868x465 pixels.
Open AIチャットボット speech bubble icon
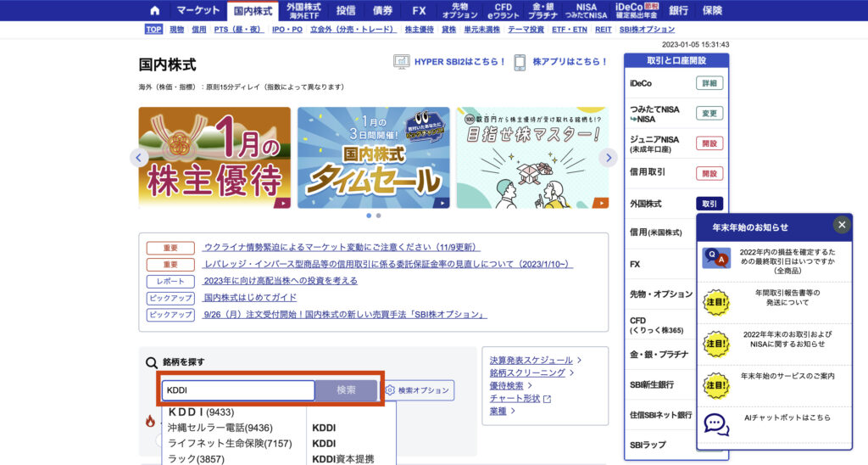pos(716,424)
